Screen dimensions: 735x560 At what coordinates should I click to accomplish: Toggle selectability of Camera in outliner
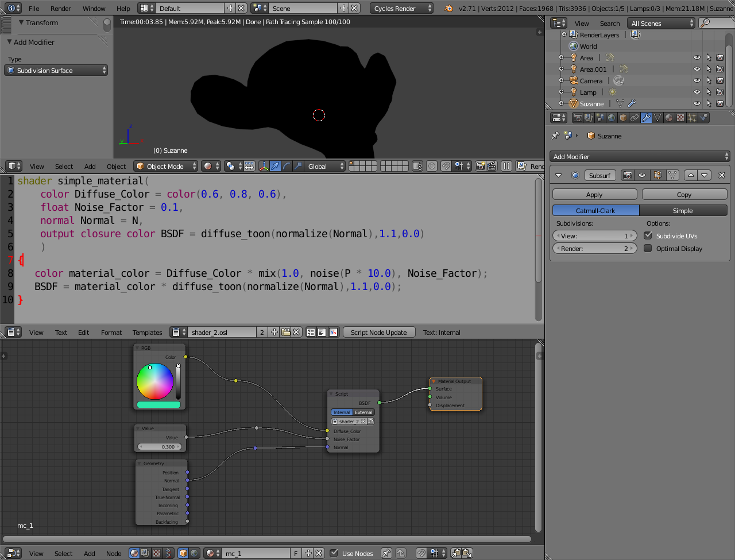coord(709,81)
